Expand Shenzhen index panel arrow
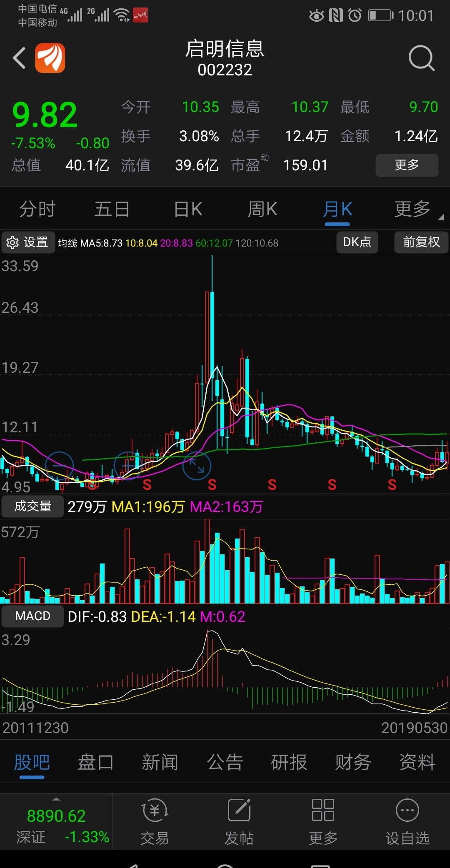450x868 pixels. tap(56, 799)
